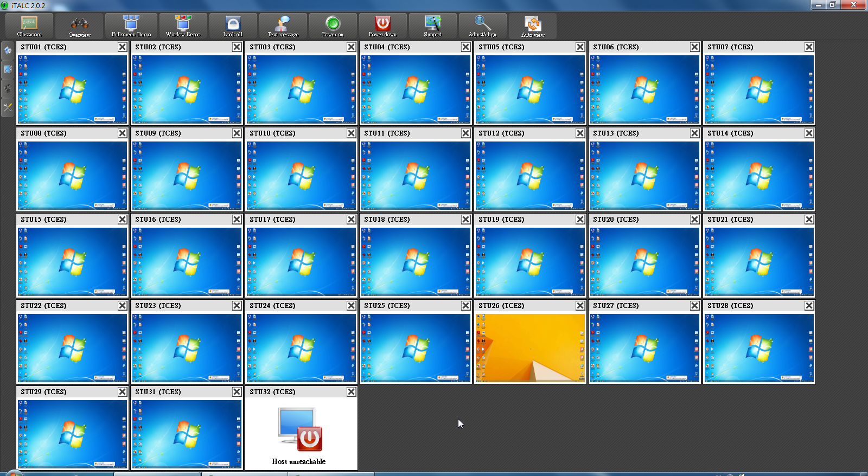Start Window Demo
This screenshot has height=476, width=868.
pyautogui.click(x=183, y=26)
